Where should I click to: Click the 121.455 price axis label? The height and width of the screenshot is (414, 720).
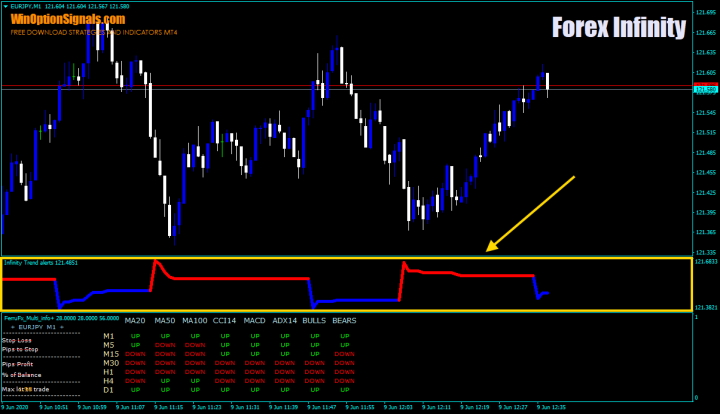pos(706,173)
